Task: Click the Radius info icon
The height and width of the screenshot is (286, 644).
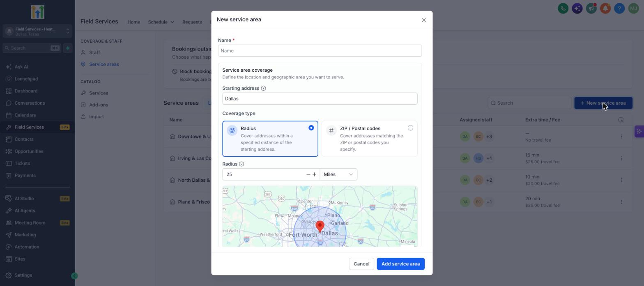Action: click(241, 164)
